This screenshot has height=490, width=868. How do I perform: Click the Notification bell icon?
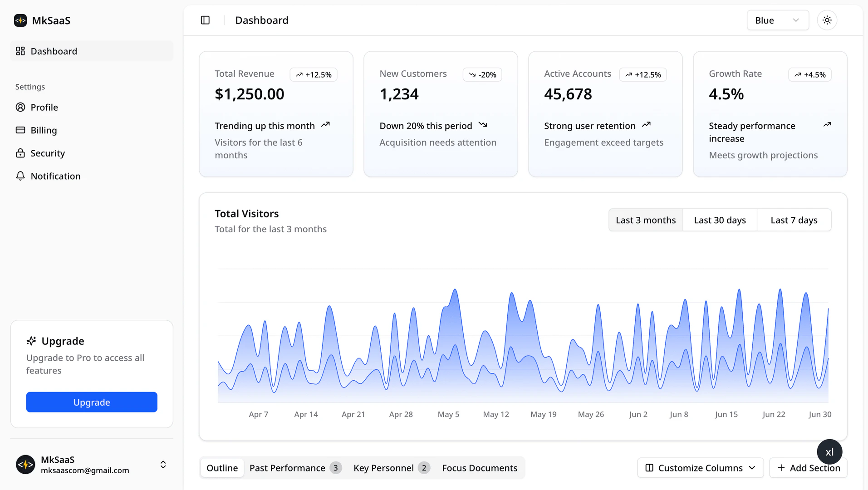click(x=20, y=176)
